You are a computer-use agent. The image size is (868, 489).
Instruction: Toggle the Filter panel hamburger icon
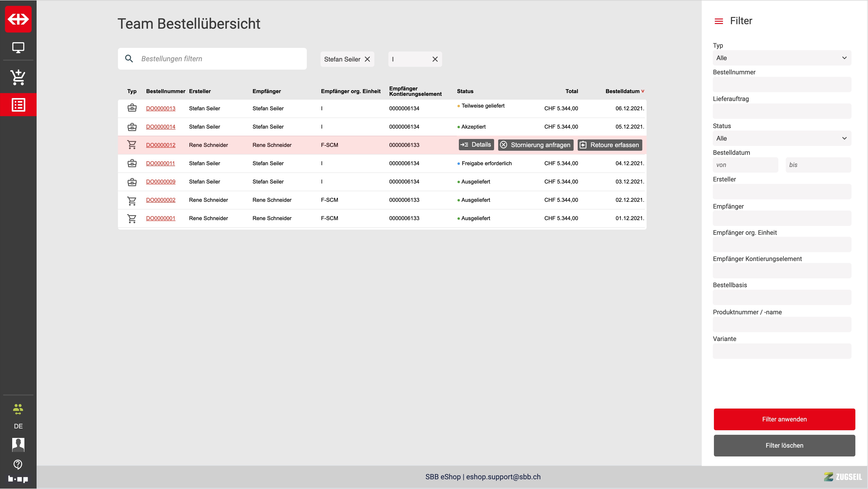[x=718, y=21]
